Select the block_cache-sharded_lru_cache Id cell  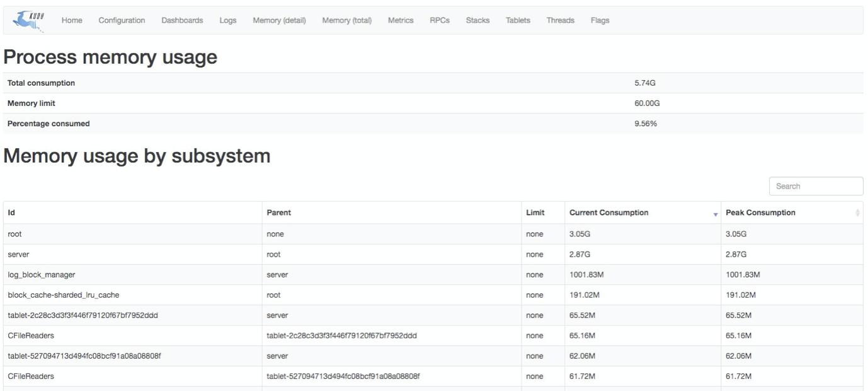pyautogui.click(x=133, y=295)
